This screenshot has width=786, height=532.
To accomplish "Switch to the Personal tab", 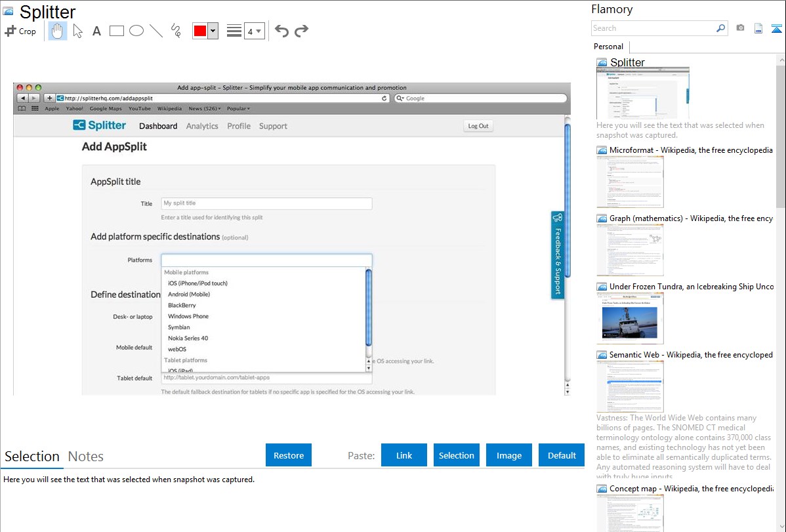I will 609,47.
